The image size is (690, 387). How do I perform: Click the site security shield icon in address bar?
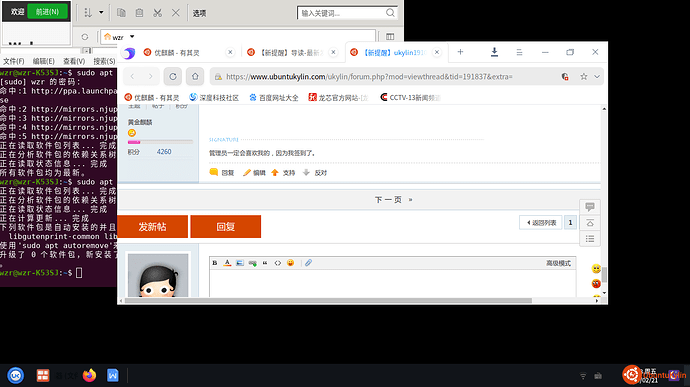coord(565,77)
